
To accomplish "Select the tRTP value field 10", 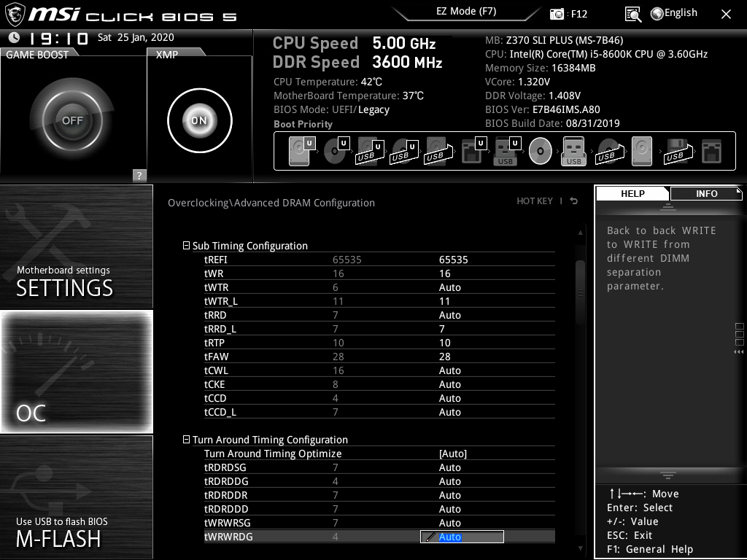I will [x=444, y=343].
